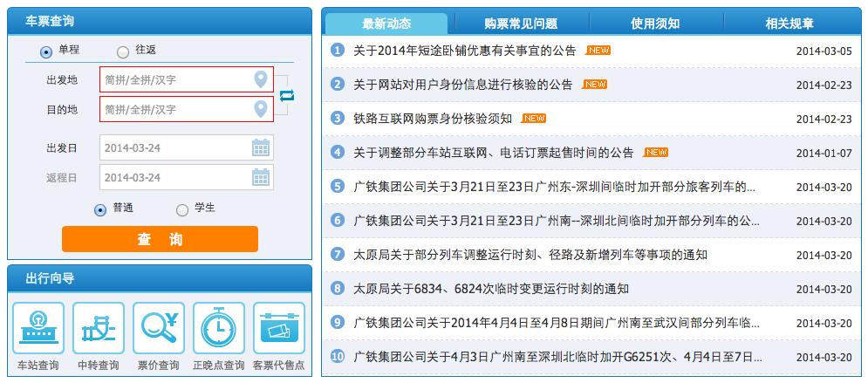Screen dimensions: 868x383
Task: Open notice about 临时加开G6251次
Action: [557, 357]
